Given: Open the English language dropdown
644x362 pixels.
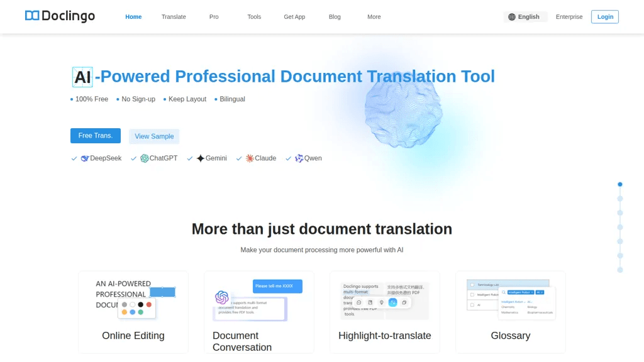Looking at the screenshot, I should click(525, 17).
